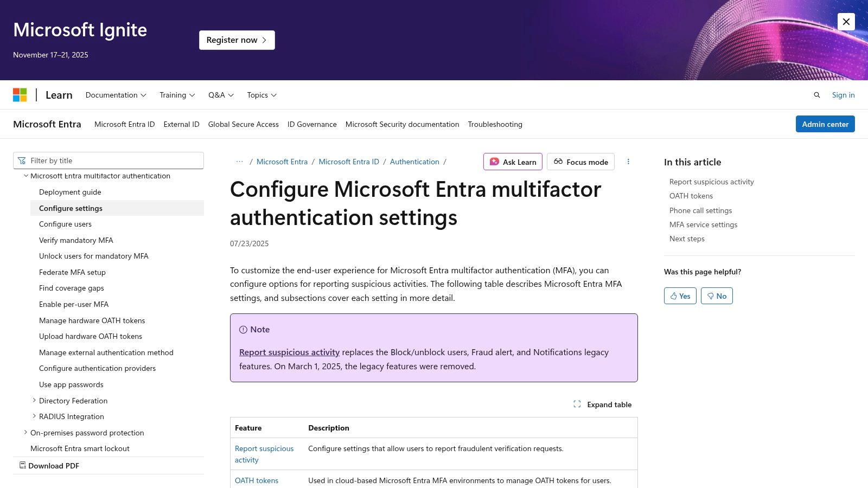Expand the RADIUS Integration section
Image resolution: width=868 pixels, height=488 pixels.
coord(34,416)
